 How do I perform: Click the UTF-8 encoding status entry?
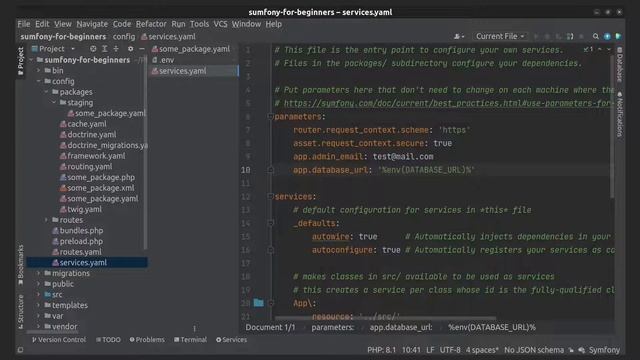click(450, 350)
